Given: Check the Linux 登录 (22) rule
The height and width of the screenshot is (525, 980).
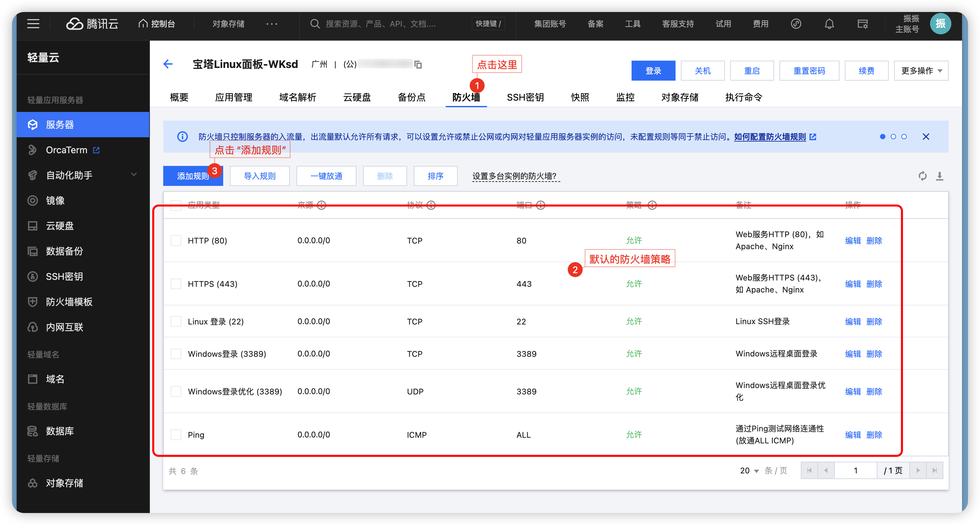Looking at the screenshot, I should click(176, 321).
